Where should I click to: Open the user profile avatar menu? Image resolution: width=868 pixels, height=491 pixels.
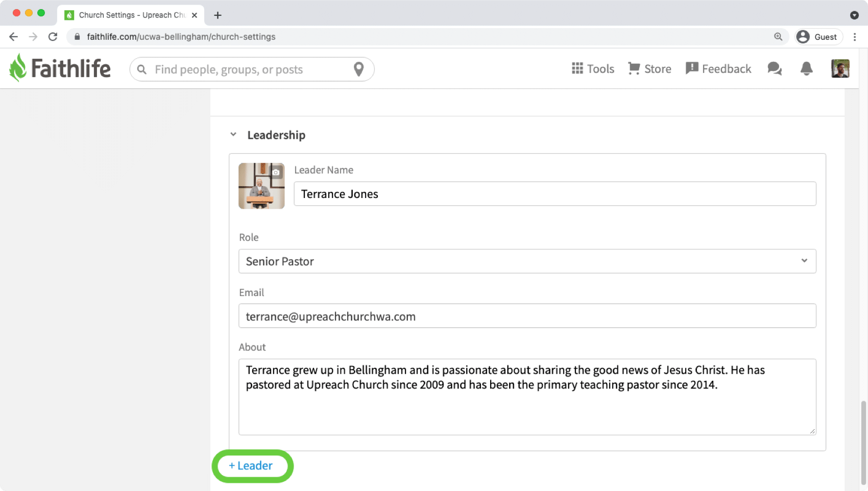coord(840,68)
